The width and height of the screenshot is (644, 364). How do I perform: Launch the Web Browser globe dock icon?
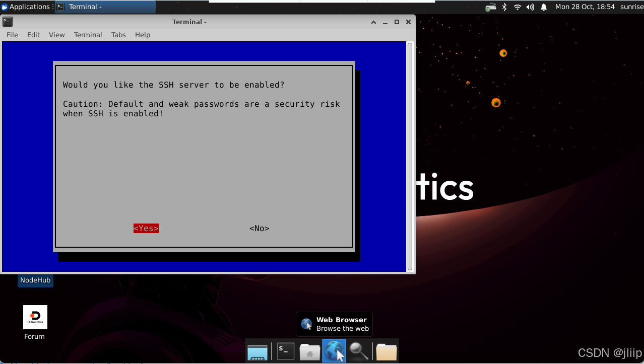[x=334, y=351]
